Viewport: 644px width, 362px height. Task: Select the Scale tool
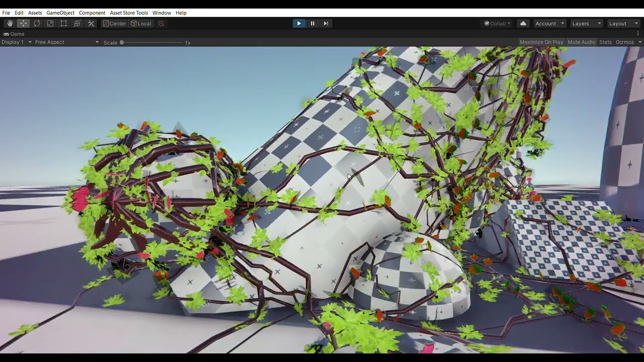tap(50, 24)
